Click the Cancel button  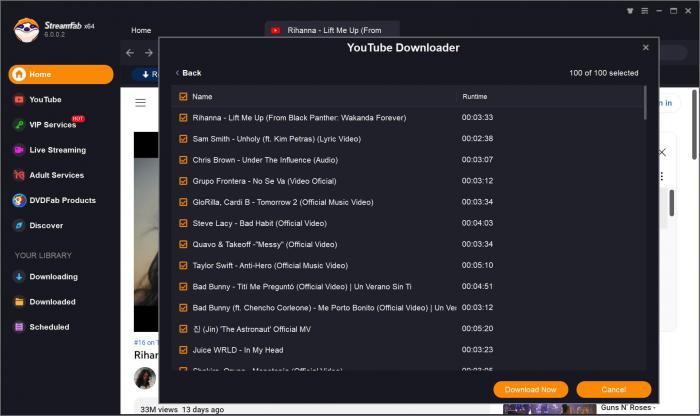pos(613,389)
